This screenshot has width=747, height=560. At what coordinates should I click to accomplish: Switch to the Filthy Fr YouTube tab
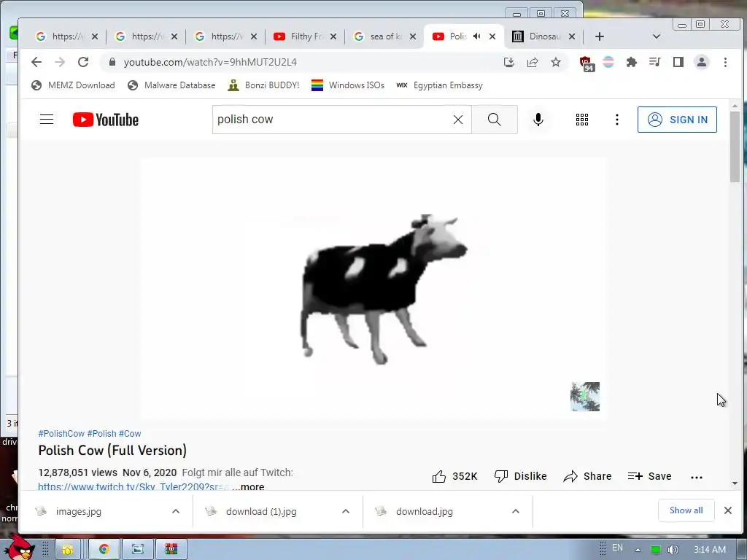[x=304, y=36]
